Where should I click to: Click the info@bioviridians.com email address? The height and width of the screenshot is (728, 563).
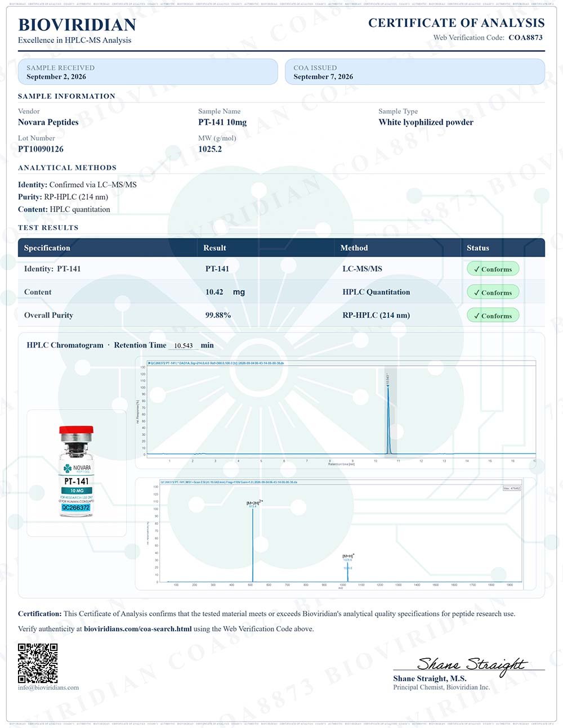[x=48, y=687]
